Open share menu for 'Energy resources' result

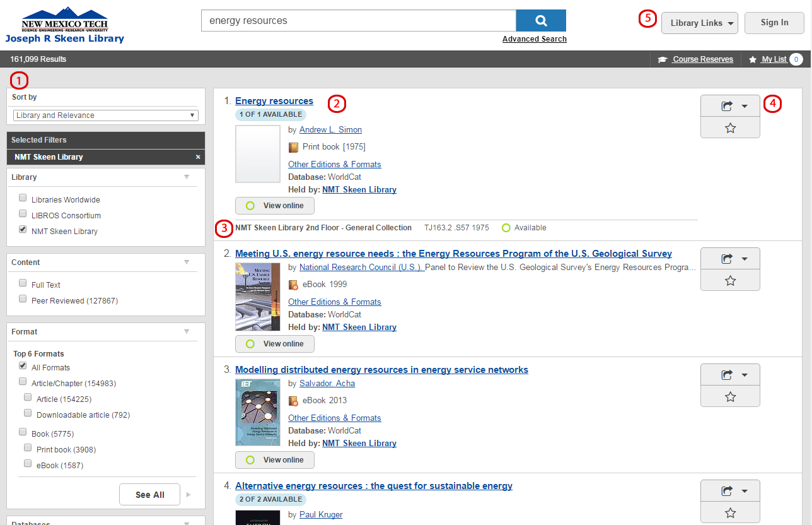click(730, 106)
